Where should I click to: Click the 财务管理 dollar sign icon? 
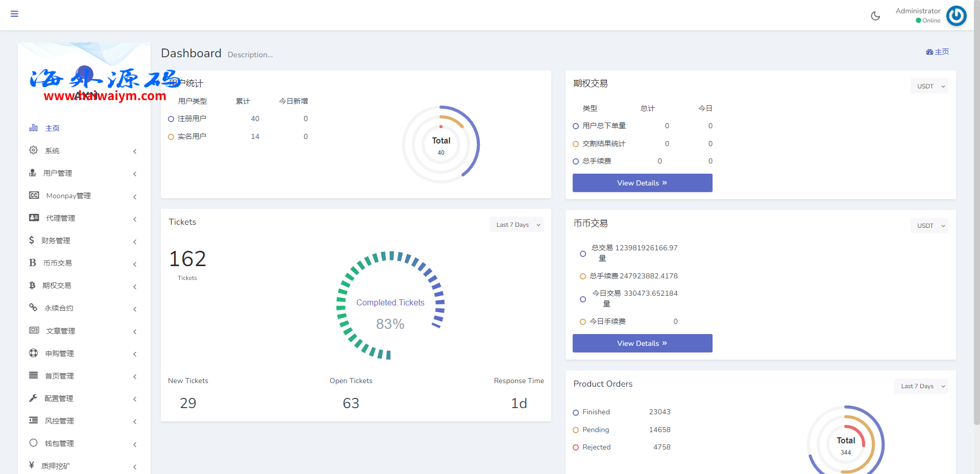point(32,240)
